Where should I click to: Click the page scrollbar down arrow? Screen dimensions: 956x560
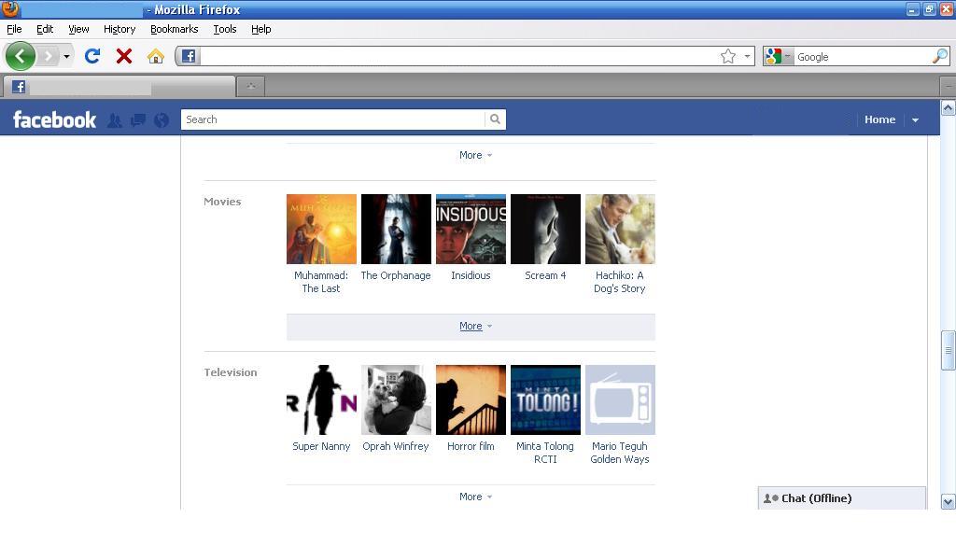(x=949, y=502)
